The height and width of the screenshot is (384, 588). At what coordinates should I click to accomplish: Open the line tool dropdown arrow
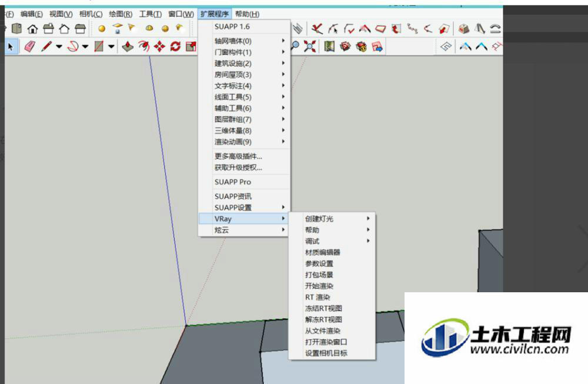pyautogui.click(x=59, y=46)
